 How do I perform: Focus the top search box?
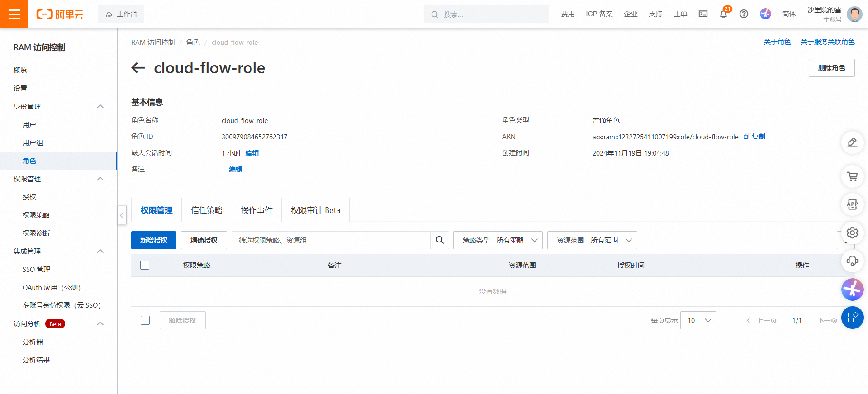pos(486,14)
